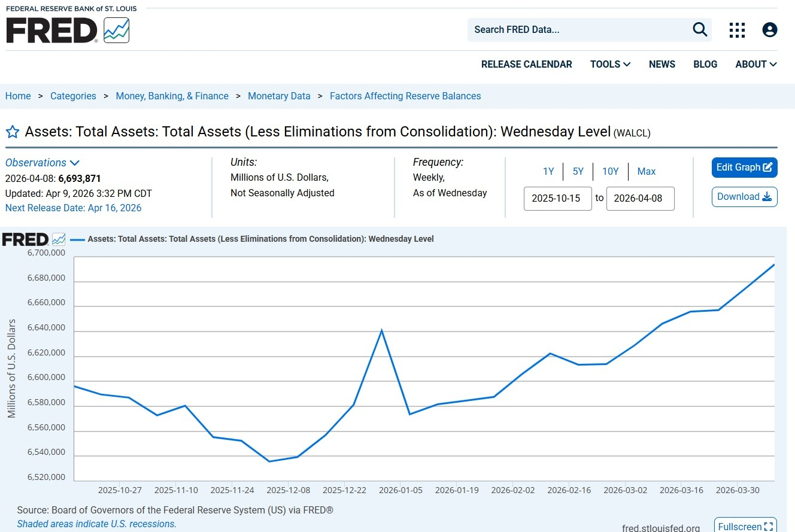Go to the Blog menu item
Viewport: 795px width, 532px height.
coord(705,64)
